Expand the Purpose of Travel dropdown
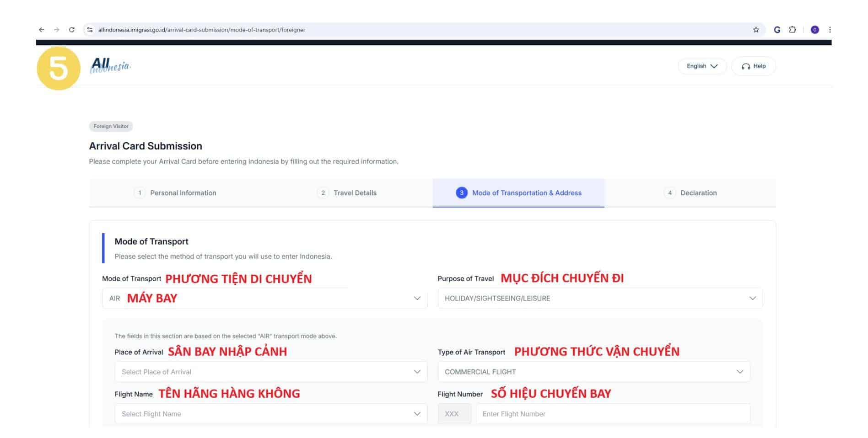868x438 pixels. 599,298
